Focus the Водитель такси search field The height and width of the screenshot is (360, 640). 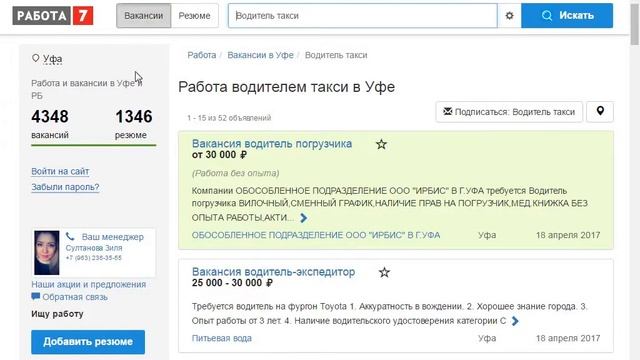[362, 16]
